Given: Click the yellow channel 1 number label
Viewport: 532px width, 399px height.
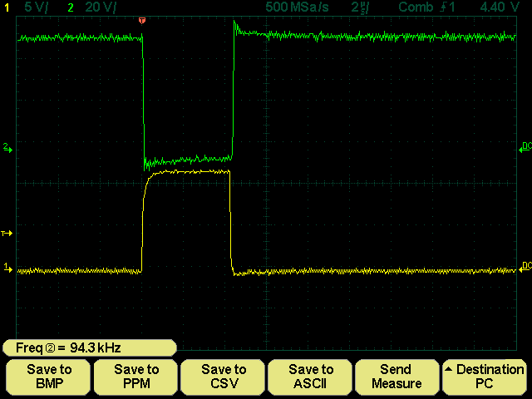Looking at the screenshot, I should pyautogui.click(x=7, y=7).
